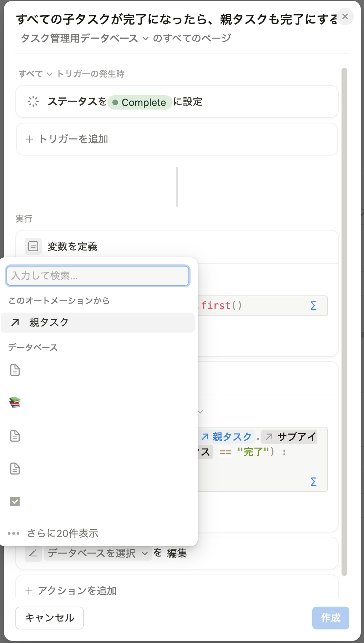Click the first() formula field
This screenshot has width=364, height=643.
coord(262,305)
